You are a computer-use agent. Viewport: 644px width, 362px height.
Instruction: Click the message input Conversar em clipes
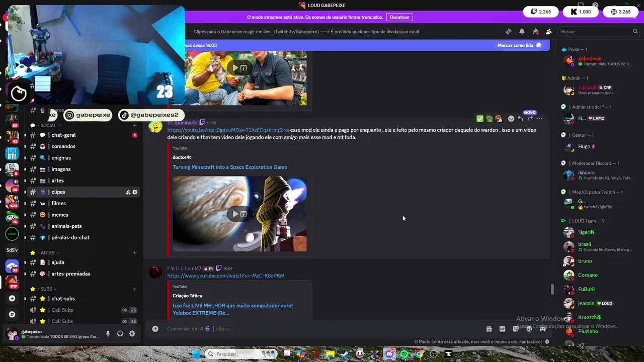point(322,329)
